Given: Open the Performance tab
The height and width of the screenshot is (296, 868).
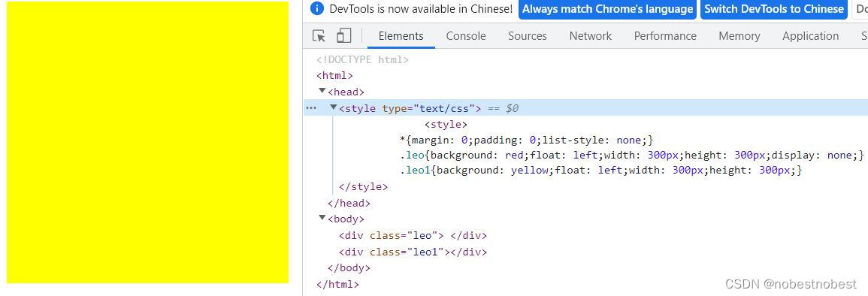Looking at the screenshot, I should pos(665,36).
